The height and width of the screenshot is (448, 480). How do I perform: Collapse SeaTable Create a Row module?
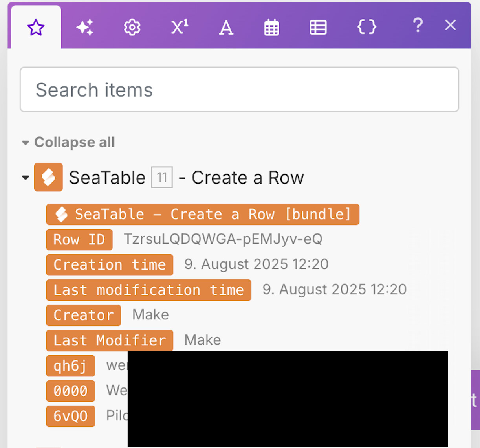(x=26, y=178)
